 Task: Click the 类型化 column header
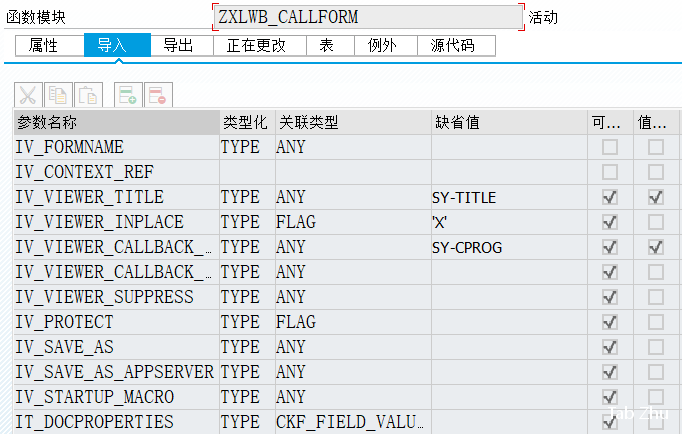click(x=247, y=122)
